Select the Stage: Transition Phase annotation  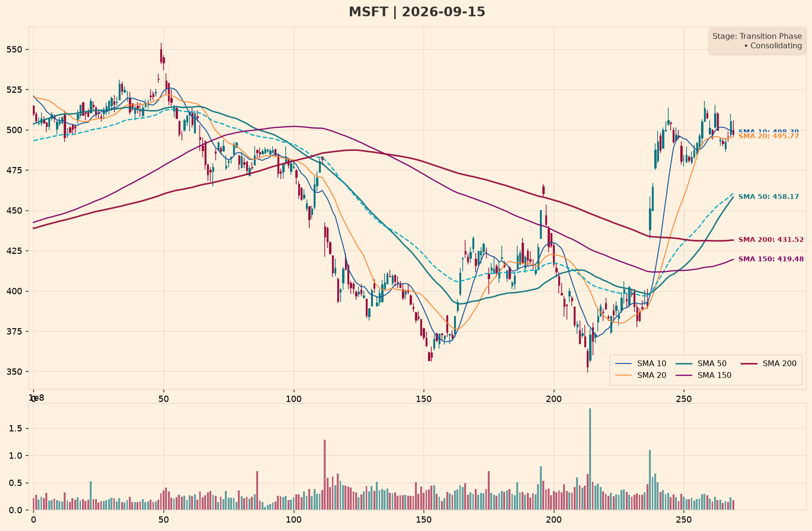click(757, 36)
